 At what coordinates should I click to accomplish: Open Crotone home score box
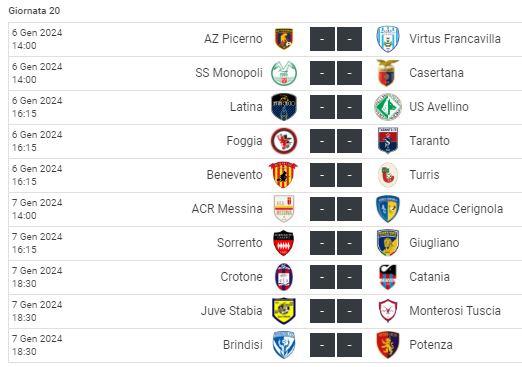click(x=322, y=277)
